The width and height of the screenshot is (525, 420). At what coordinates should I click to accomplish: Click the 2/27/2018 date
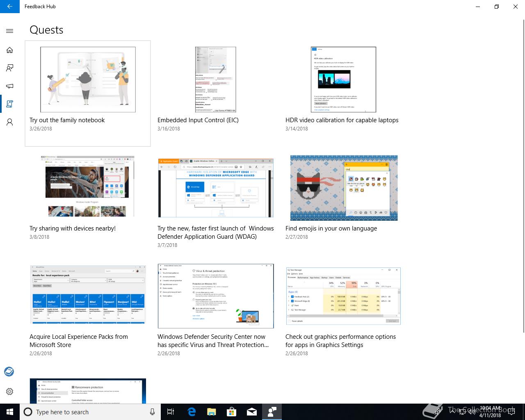point(297,237)
